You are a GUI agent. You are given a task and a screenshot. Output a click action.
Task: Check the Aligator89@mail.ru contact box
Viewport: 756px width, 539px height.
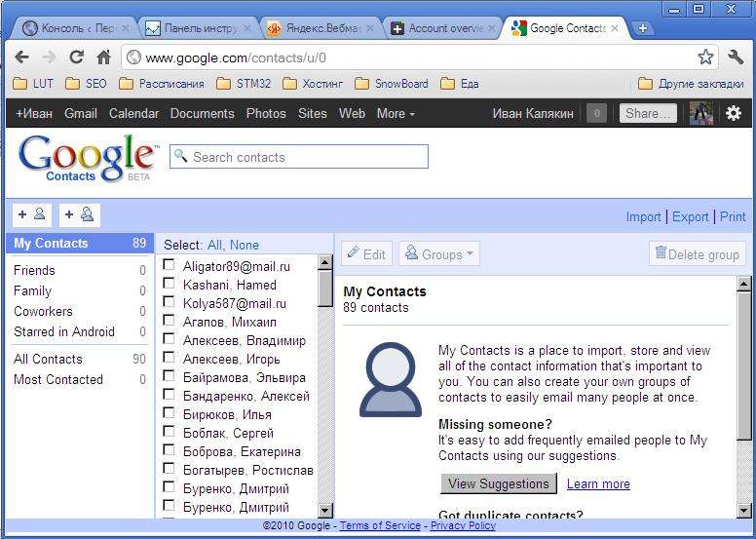pos(169,265)
